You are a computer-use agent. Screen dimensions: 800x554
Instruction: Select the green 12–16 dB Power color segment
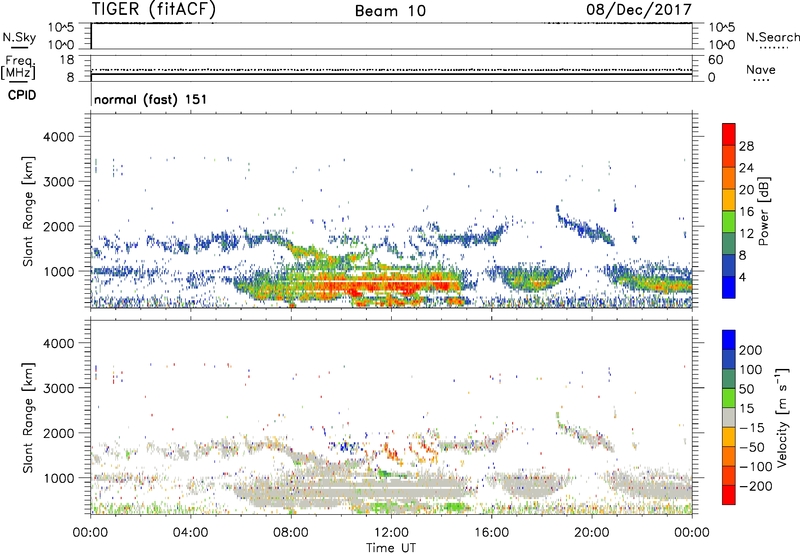click(x=729, y=221)
